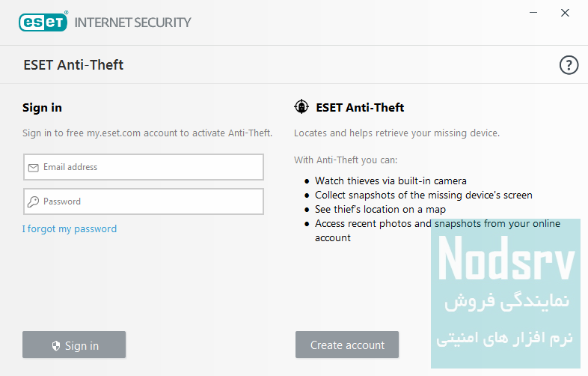Click the Anti-Theft crosshair icon beside the heading

301,107
